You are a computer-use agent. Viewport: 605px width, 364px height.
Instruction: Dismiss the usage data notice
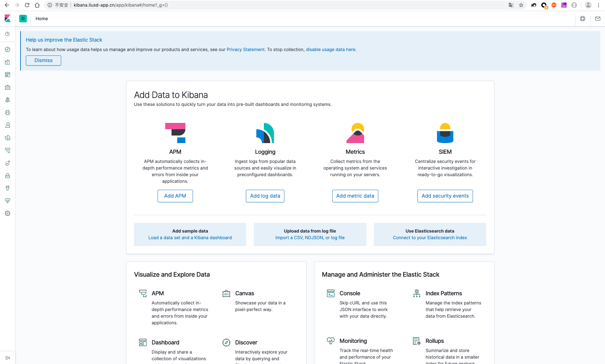[44, 61]
